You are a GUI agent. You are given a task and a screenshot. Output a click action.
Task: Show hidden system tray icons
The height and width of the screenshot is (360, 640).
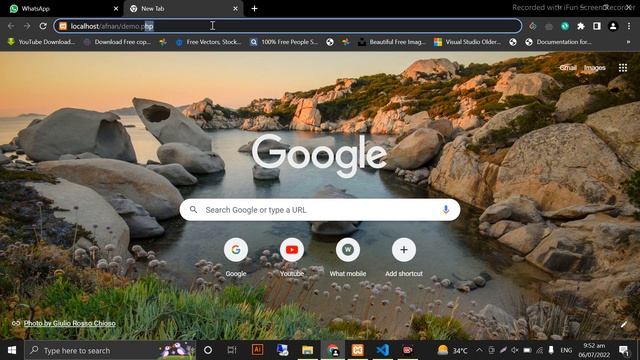click(x=479, y=350)
